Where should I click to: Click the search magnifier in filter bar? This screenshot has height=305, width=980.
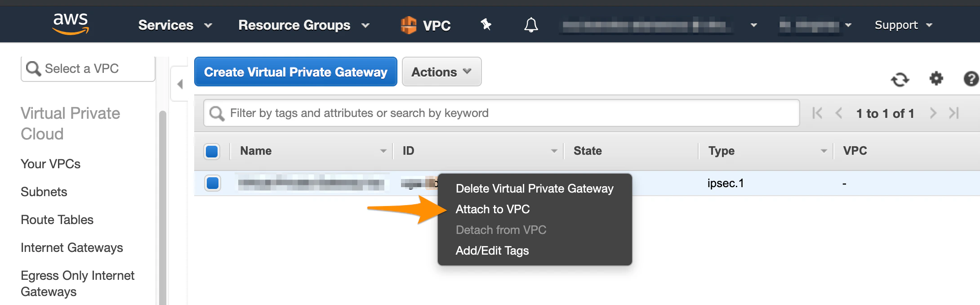pyautogui.click(x=216, y=113)
